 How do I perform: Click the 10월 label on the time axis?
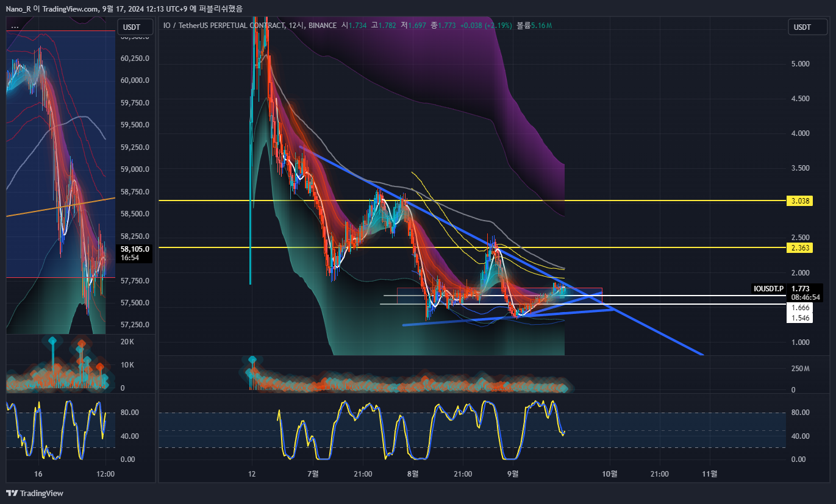(x=610, y=474)
